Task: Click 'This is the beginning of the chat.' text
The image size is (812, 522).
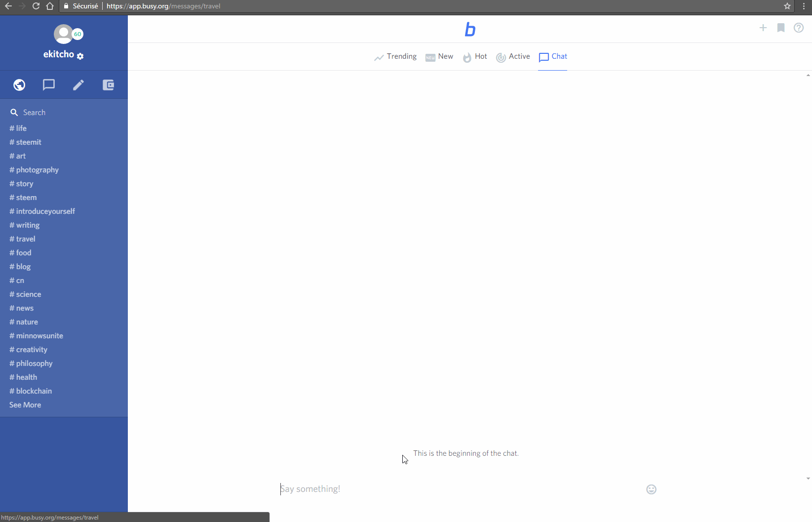Action: [466, 453]
